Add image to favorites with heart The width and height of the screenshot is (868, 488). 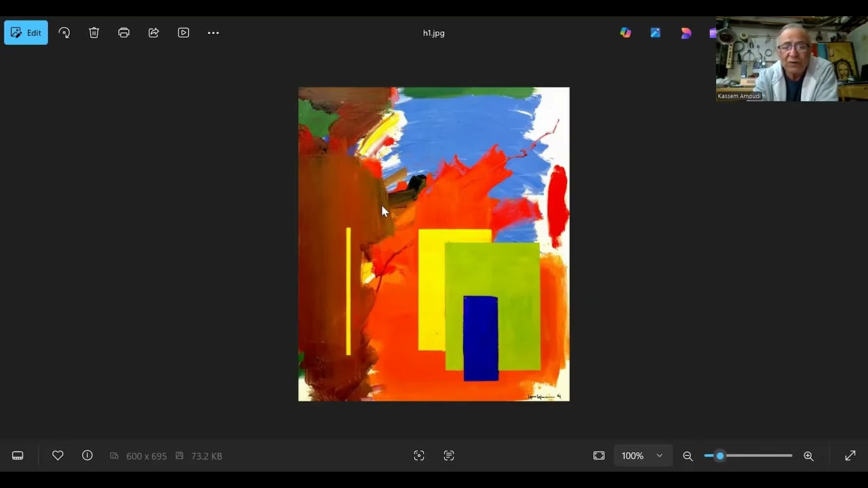[x=58, y=456]
